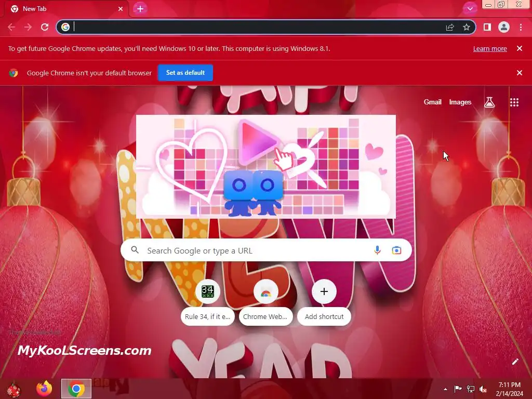Open the Start ornament button on taskbar
This screenshot has width=532, height=399.
(x=14, y=390)
